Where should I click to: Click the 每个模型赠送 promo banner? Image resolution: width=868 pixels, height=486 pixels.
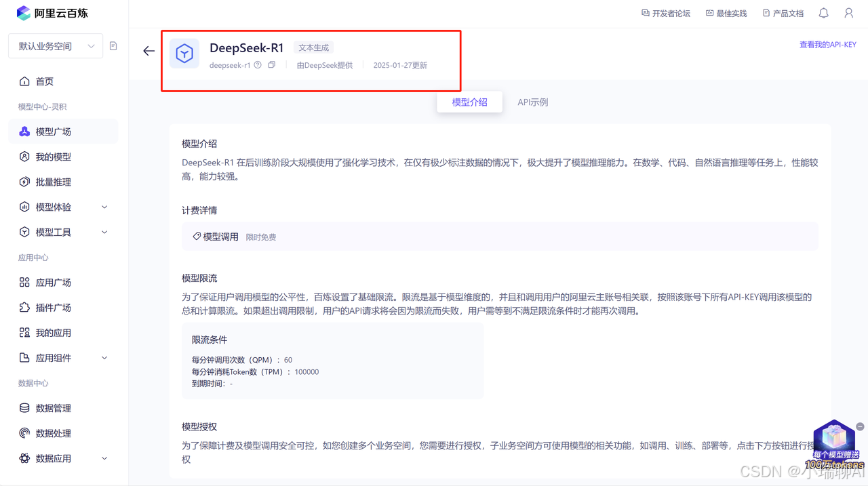(835, 445)
